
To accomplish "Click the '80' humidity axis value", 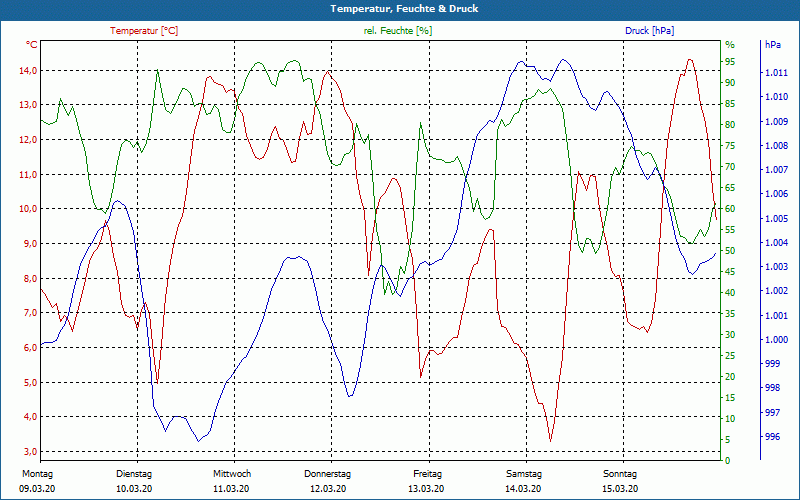I will (x=730, y=124).
